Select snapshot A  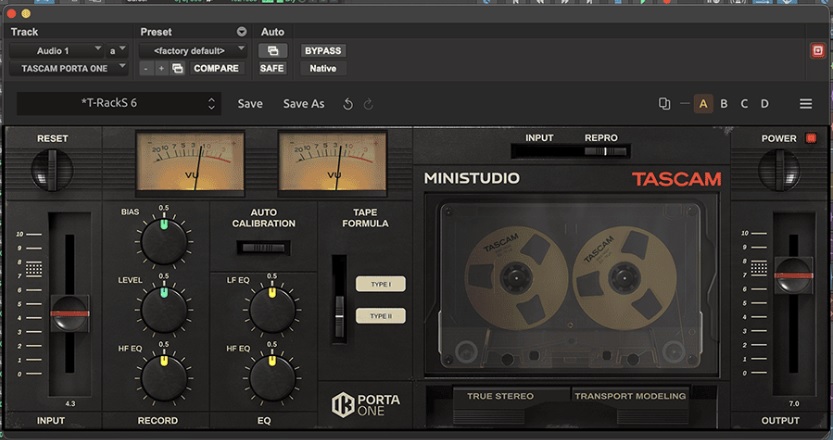pos(703,104)
